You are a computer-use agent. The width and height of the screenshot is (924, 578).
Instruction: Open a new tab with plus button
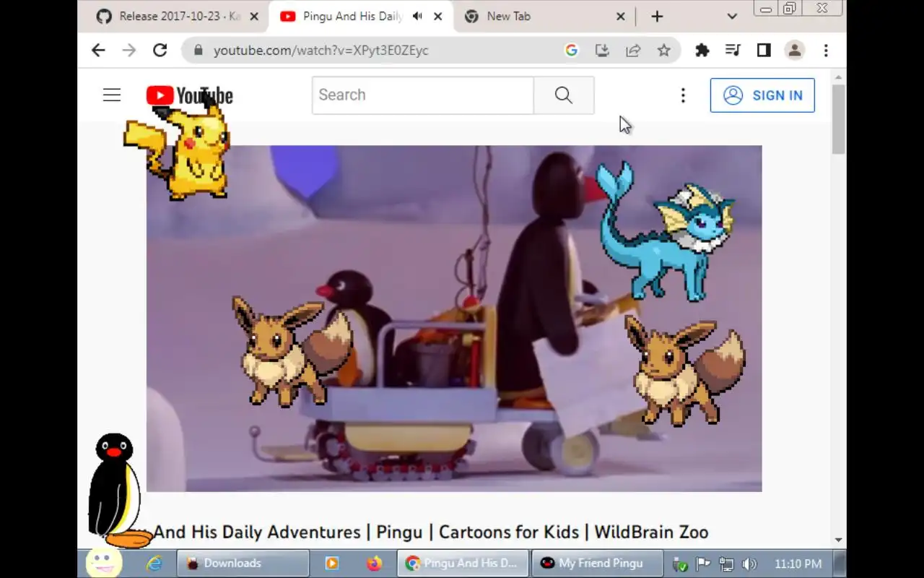pyautogui.click(x=657, y=16)
